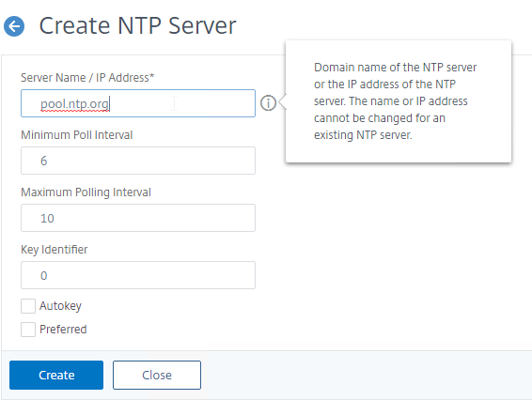Enable the Autokey checkbox
Viewport: 532px width, 400px height.
(x=28, y=306)
